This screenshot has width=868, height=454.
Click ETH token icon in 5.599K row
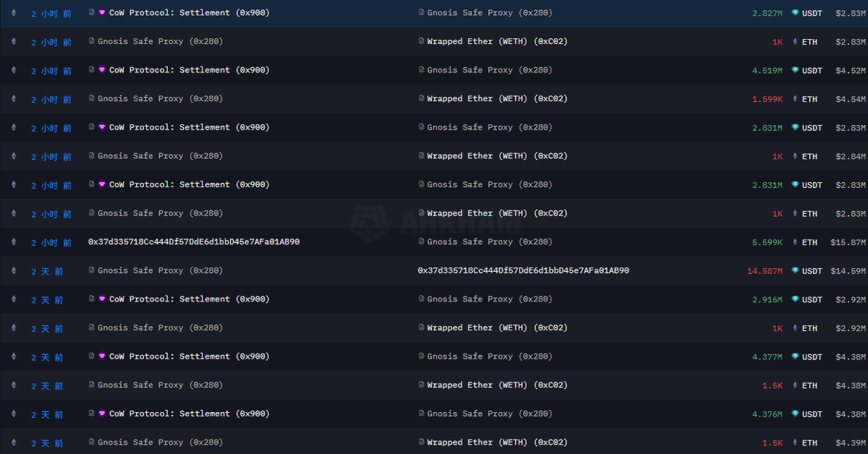pos(795,242)
